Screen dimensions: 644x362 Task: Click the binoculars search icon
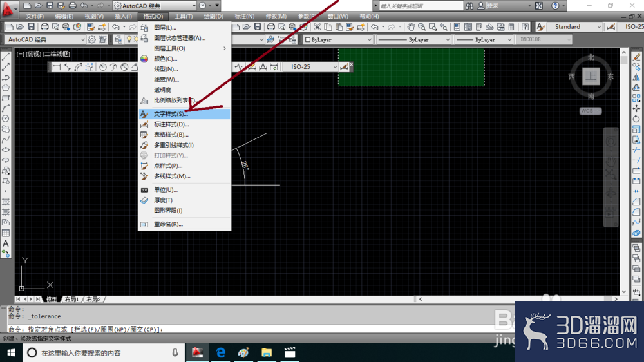[x=469, y=6]
